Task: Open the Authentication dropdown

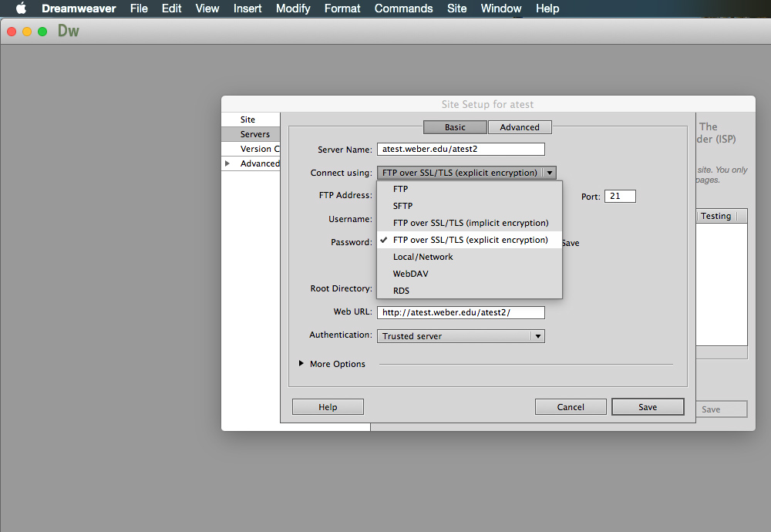Action: click(x=537, y=336)
